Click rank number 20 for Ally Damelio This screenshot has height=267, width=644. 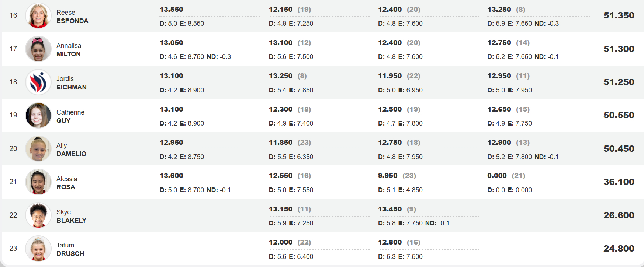coord(13,148)
